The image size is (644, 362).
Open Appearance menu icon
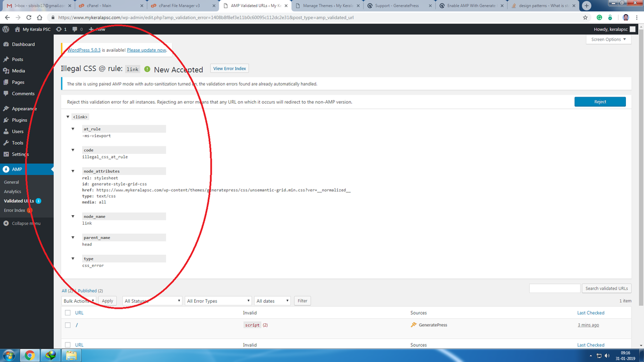coord(6,109)
